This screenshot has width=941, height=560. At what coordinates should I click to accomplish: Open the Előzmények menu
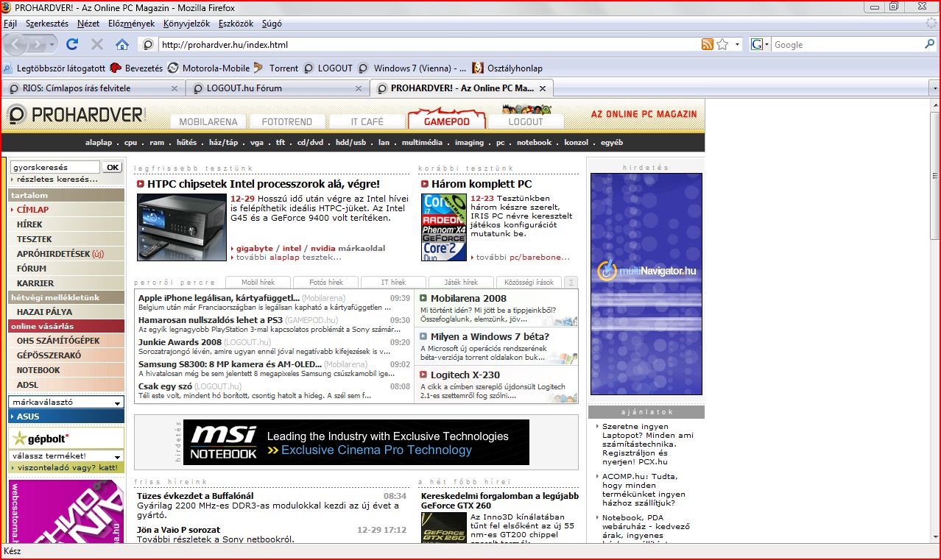click(x=132, y=24)
